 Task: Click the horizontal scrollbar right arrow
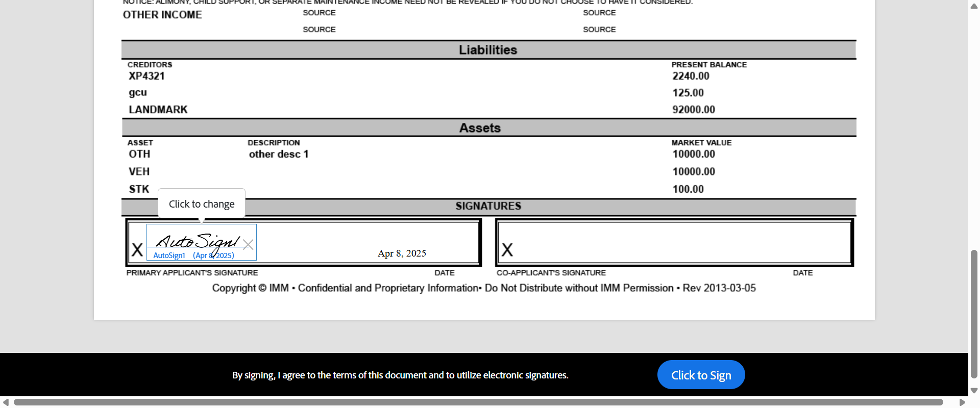[962, 402]
